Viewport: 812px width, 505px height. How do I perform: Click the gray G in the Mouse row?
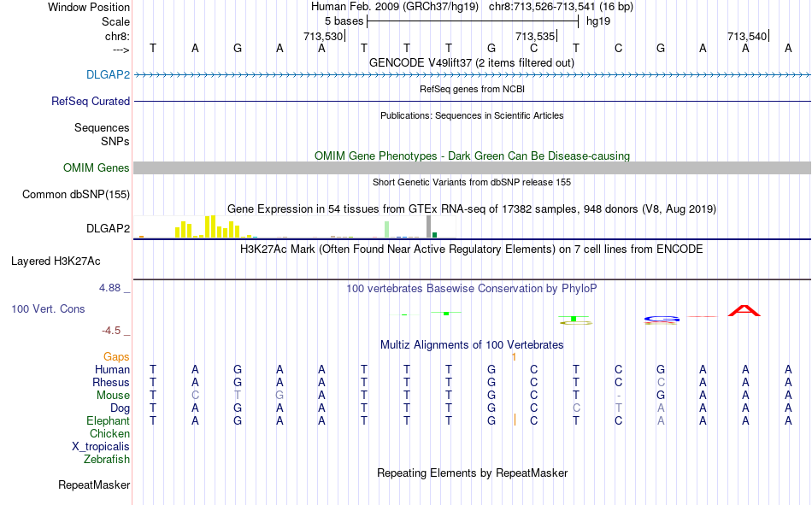pyautogui.click(x=279, y=395)
